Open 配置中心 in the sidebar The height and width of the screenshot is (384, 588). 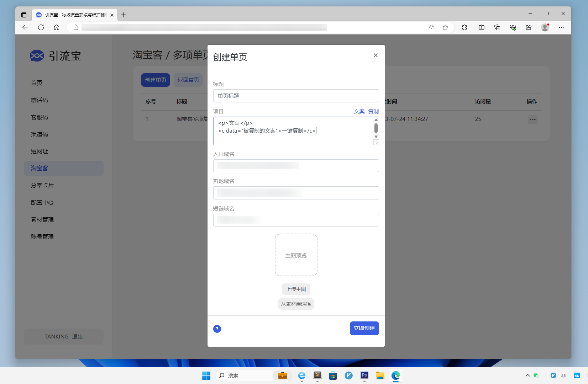pos(42,202)
